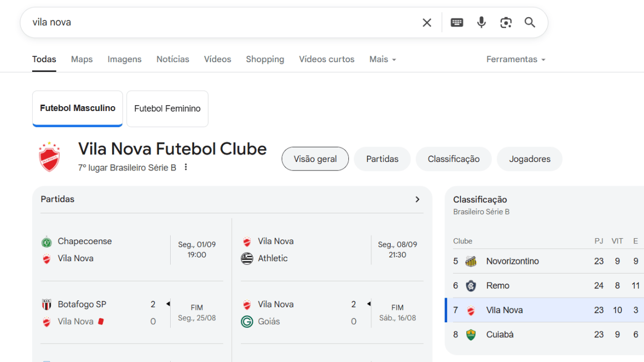Screen dimensions: 644x362
Task: Open the on-screen keyboard input tool
Action: point(457,23)
